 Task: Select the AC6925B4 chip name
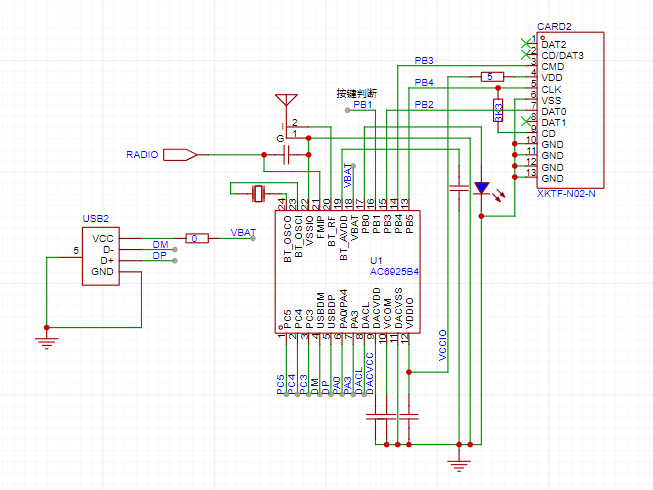(x=394, y=272)
